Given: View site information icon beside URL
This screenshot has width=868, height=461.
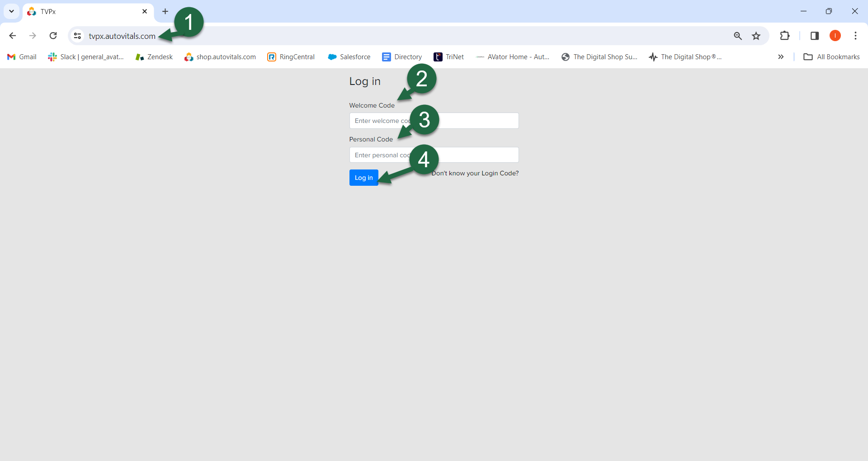Looking at the screenshot, I should point(78,36).
